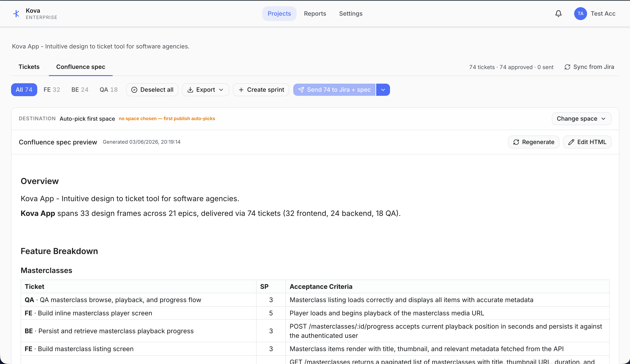This screenshot has height=364, width=630.
Task: Open the Reports nav tab
Action: point(315,13)
